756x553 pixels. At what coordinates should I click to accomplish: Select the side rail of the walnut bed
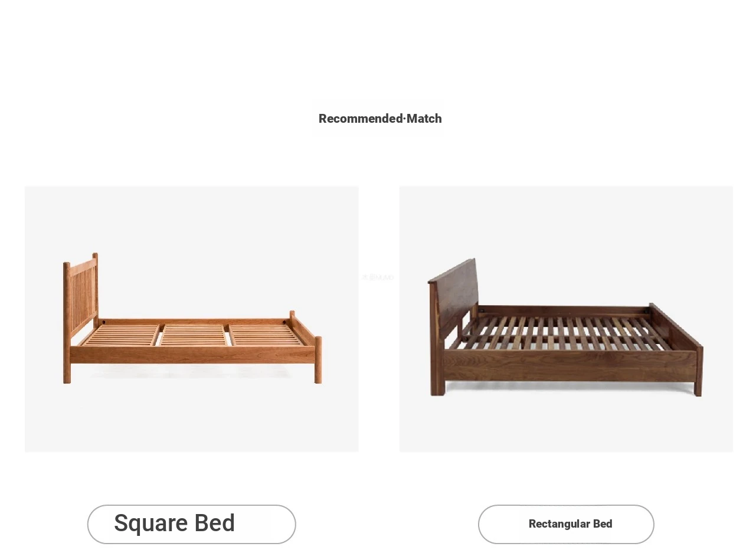(570, 366)
